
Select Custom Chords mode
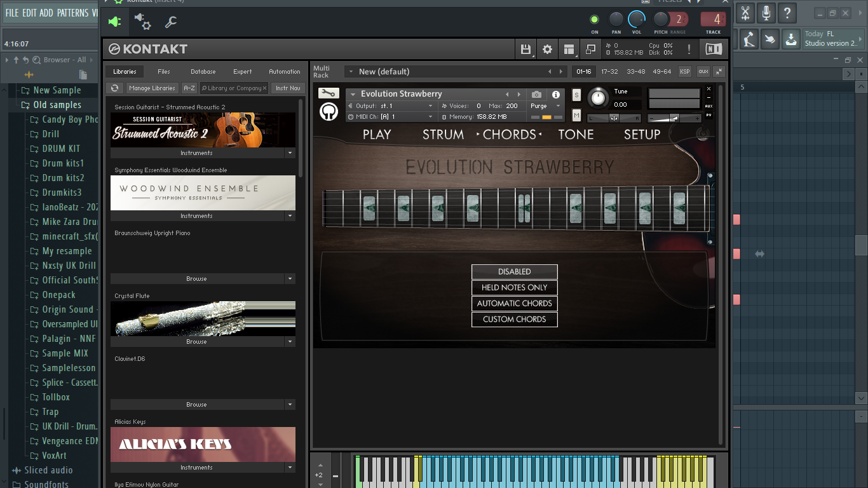pos(515,320)
